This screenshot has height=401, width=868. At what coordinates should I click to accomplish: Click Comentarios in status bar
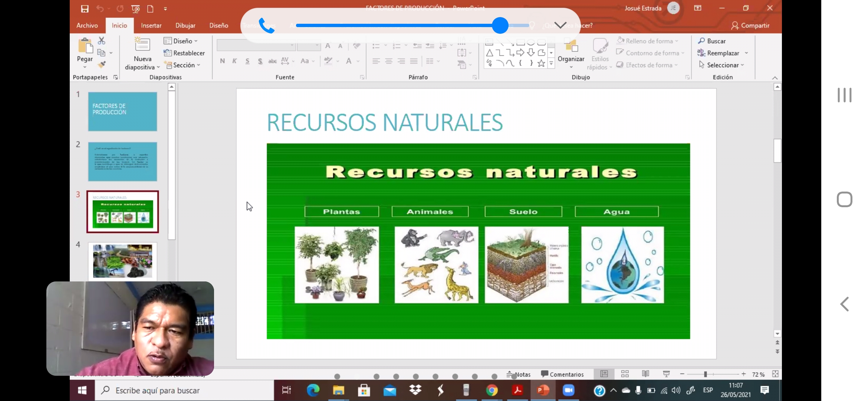click(562, 374)
